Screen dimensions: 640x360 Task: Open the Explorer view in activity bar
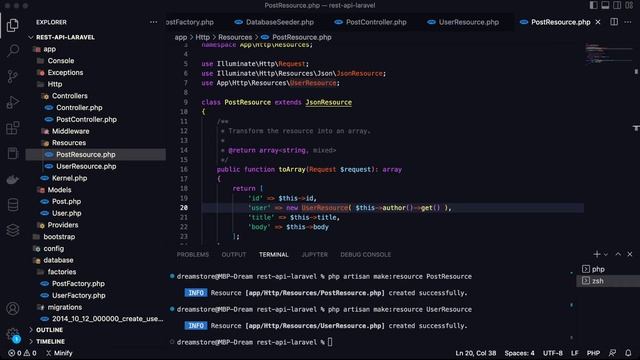(13, 25)
